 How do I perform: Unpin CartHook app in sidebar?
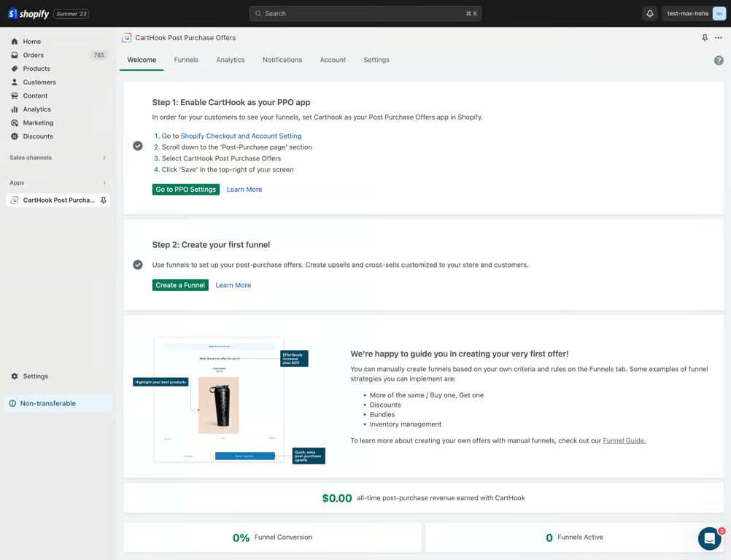[104, 201]
